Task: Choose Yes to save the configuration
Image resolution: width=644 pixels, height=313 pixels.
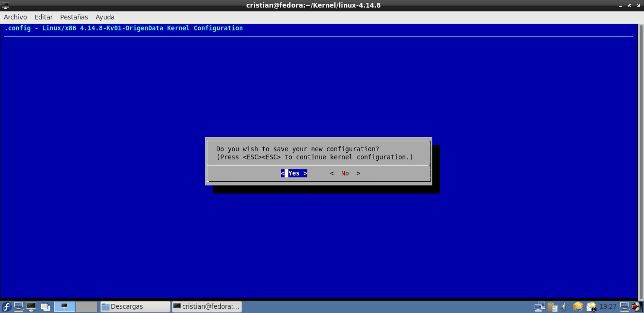Action: coord(294,174)
